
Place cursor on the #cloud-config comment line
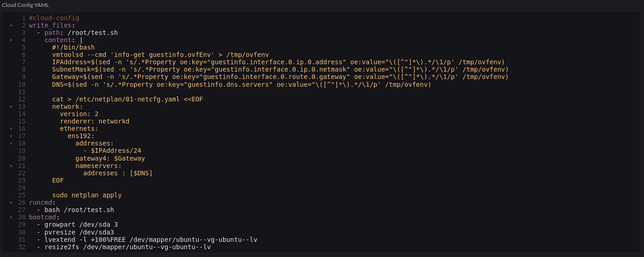pos(54,18)
